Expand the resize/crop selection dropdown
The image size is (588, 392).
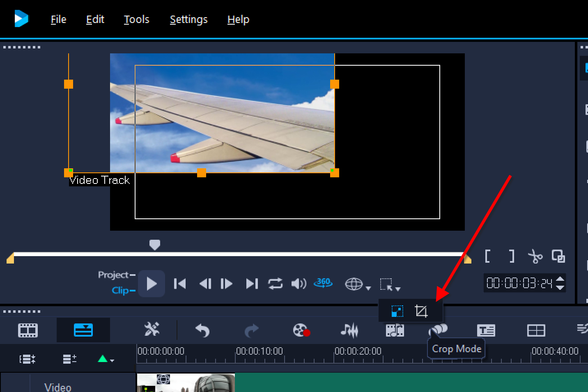tap(397, 289)
